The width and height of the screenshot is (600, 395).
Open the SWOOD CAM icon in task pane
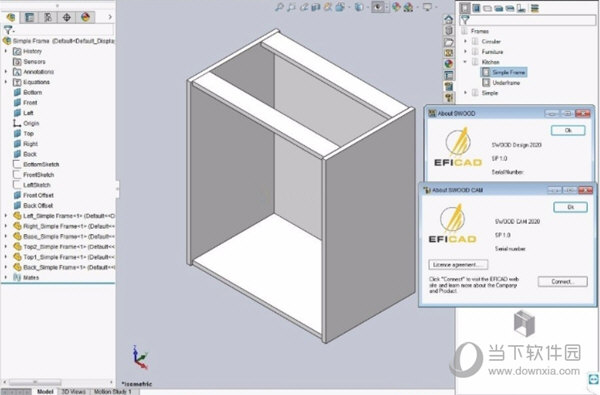449,98
